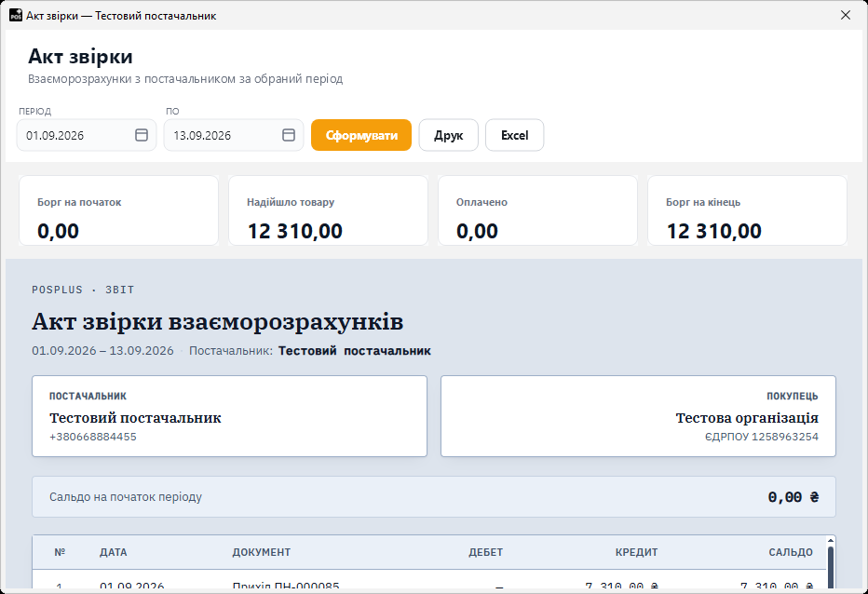
Task: Click the Друк button
Action: 448,135
